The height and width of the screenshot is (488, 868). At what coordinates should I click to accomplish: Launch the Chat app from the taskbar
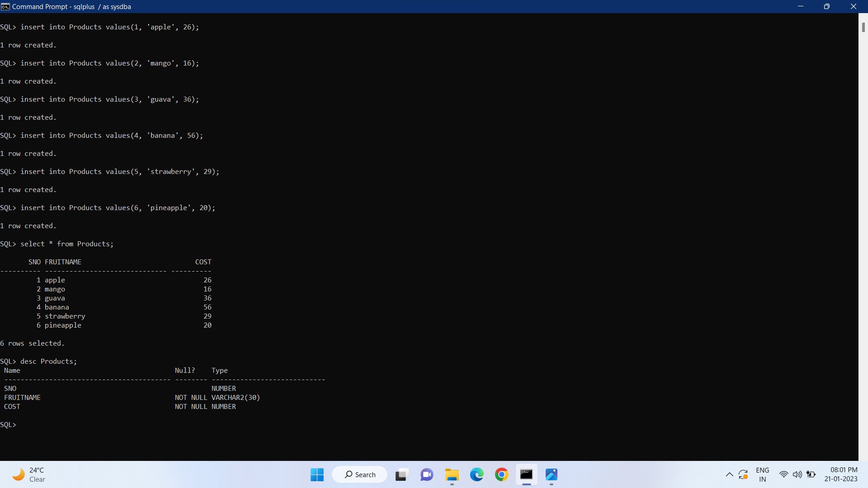[x=427, y=474]
